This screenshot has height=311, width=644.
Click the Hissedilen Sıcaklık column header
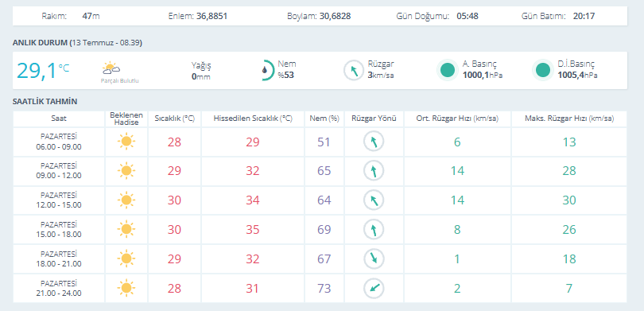[253, 119]
